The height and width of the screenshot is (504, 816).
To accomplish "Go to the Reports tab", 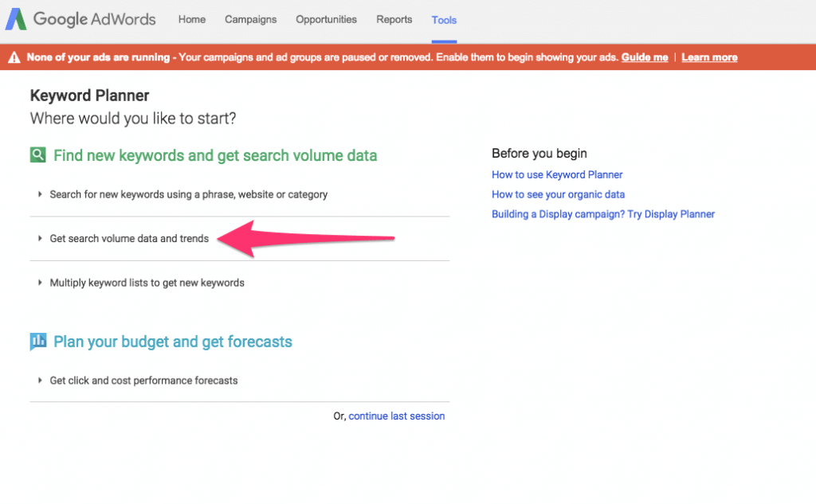I will pyautogui.click(x=394, y=19).
